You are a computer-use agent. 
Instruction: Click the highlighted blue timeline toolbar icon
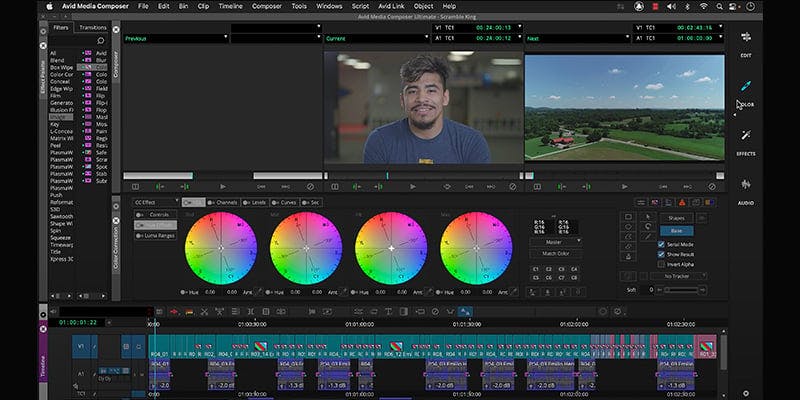(465, 311)
